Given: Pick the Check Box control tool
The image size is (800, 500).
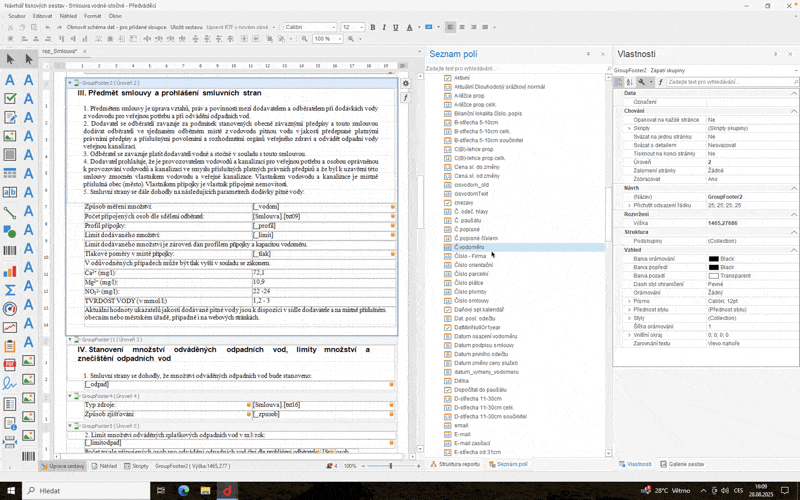Looking at the screenshot, I should [x=10, y=98].
